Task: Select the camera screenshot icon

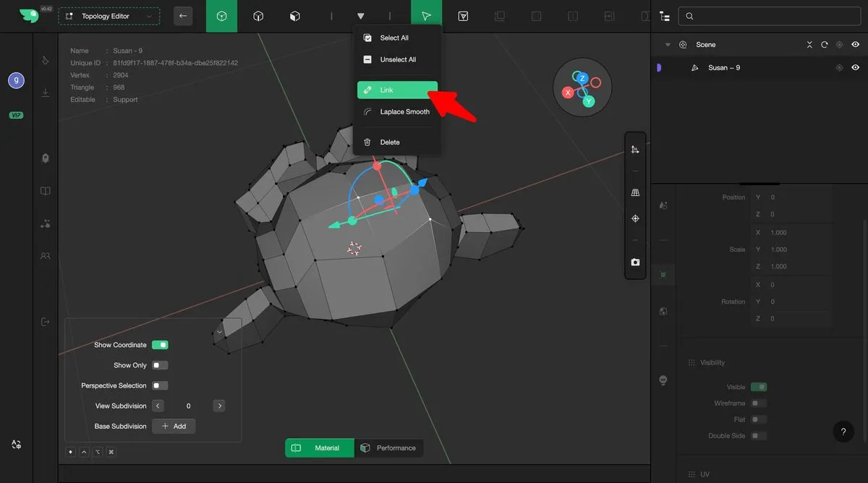Action: click(635, 262)
